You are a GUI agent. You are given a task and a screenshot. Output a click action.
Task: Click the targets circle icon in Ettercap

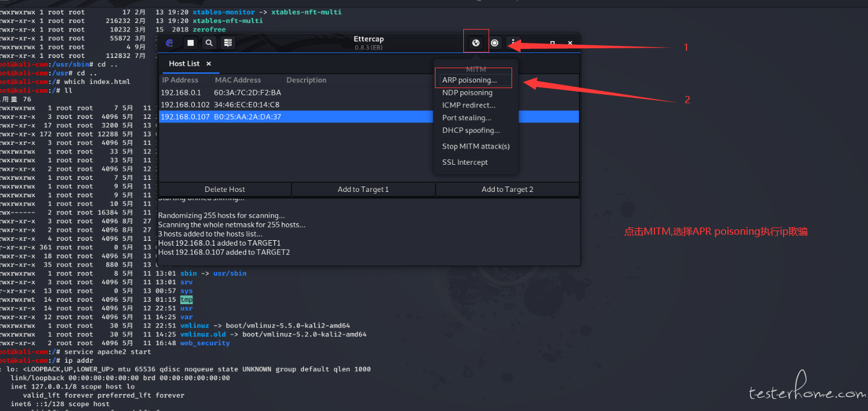(495, 43)
